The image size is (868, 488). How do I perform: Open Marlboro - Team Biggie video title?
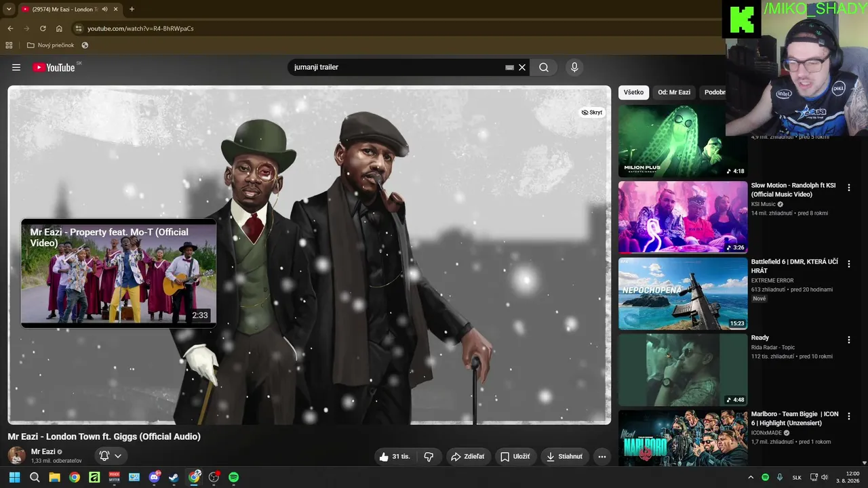795,418
